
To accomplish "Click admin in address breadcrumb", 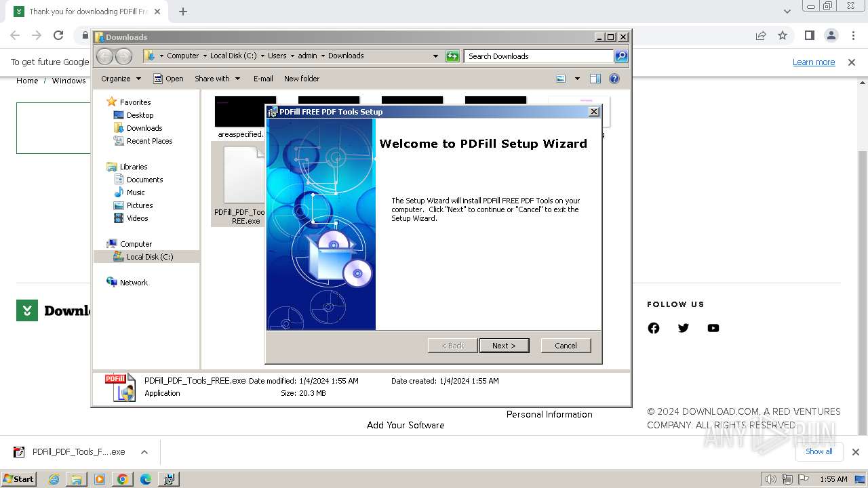I will [x=307, y=56].
